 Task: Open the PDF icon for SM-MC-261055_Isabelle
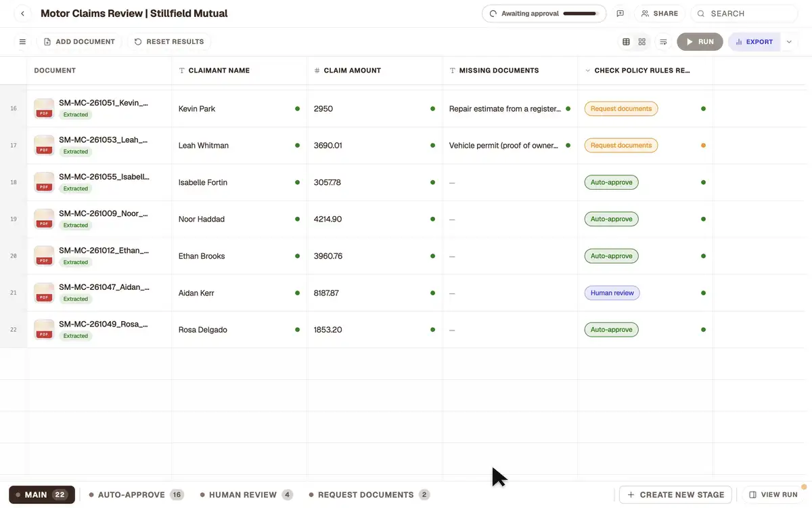44,182
